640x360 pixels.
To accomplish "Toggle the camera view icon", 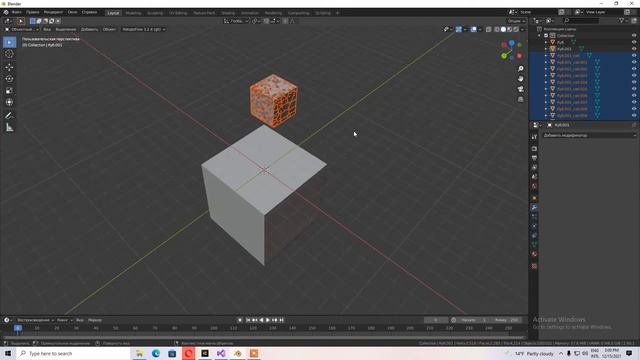I will pos(520,89).
